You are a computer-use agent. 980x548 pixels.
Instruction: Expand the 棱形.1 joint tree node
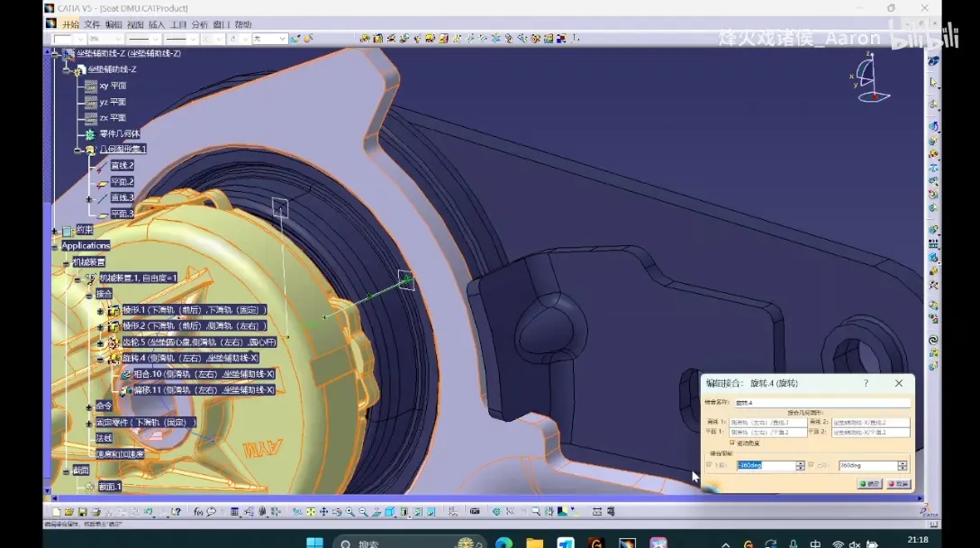click(x=100, y=310)
